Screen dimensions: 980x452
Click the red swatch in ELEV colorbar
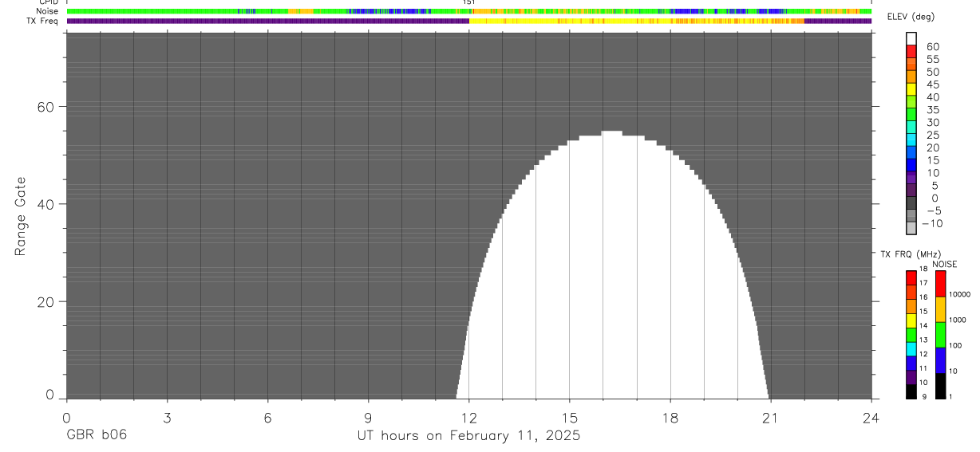point(912,52)
